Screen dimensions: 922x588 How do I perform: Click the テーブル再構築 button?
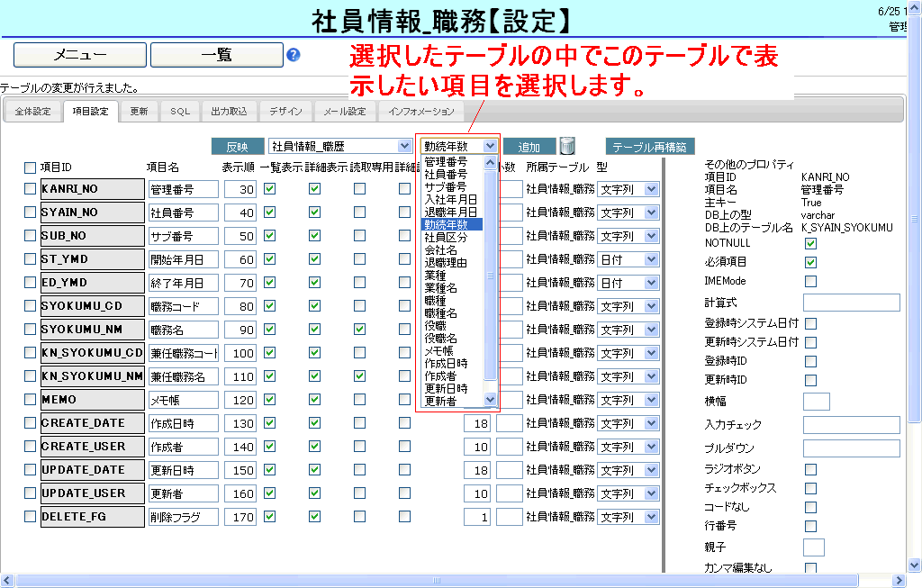(x=651, y=147)
